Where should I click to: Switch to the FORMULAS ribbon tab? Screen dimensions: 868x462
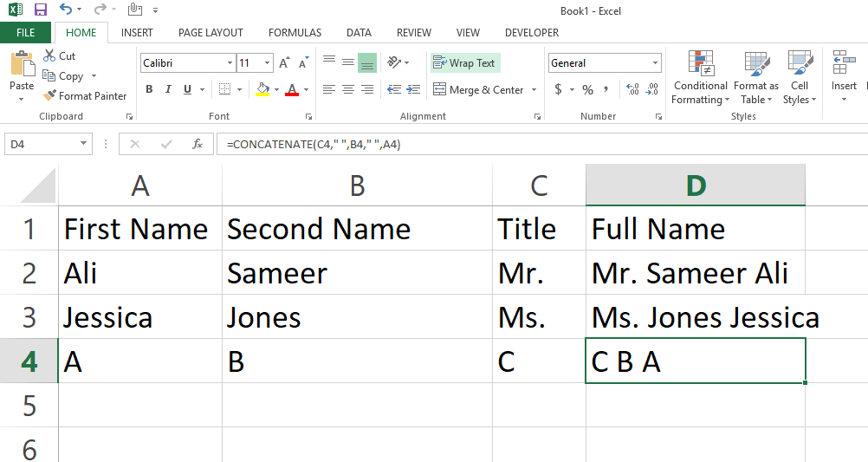coord(295,33)
